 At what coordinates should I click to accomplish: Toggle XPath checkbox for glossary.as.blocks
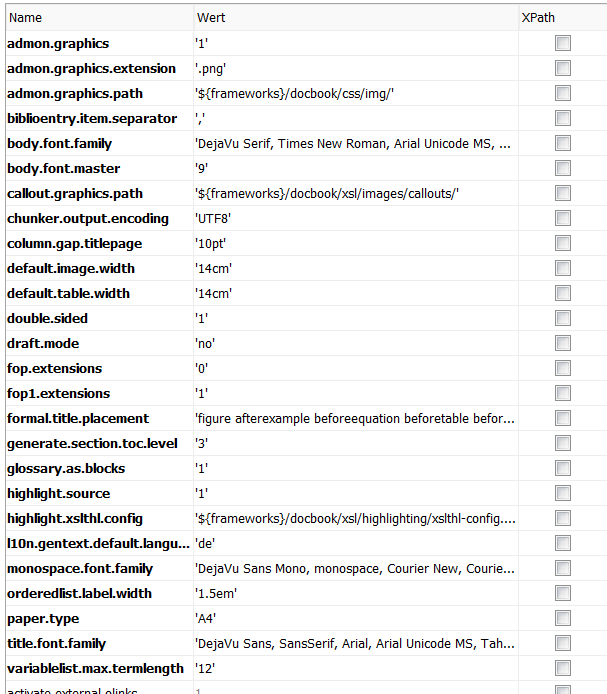coord(563,468)
